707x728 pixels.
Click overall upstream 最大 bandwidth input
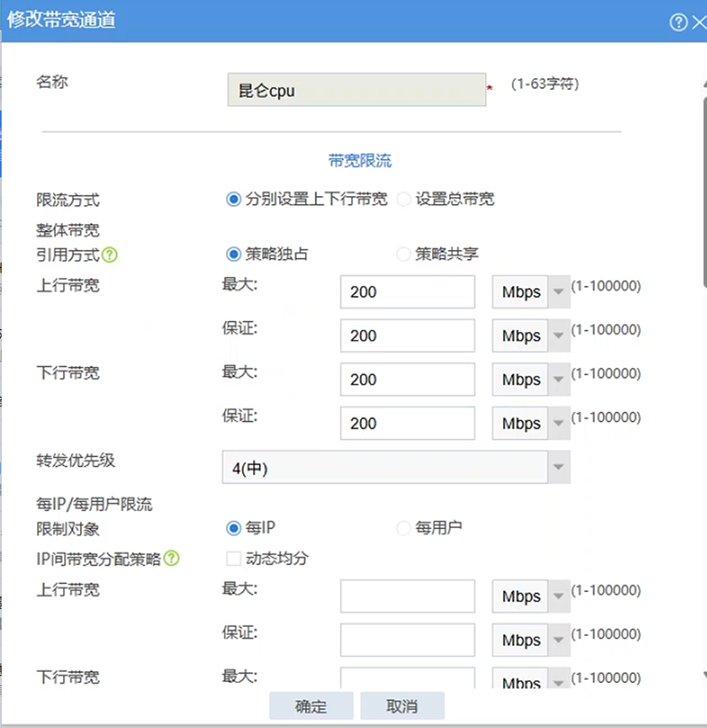point(407,292)
